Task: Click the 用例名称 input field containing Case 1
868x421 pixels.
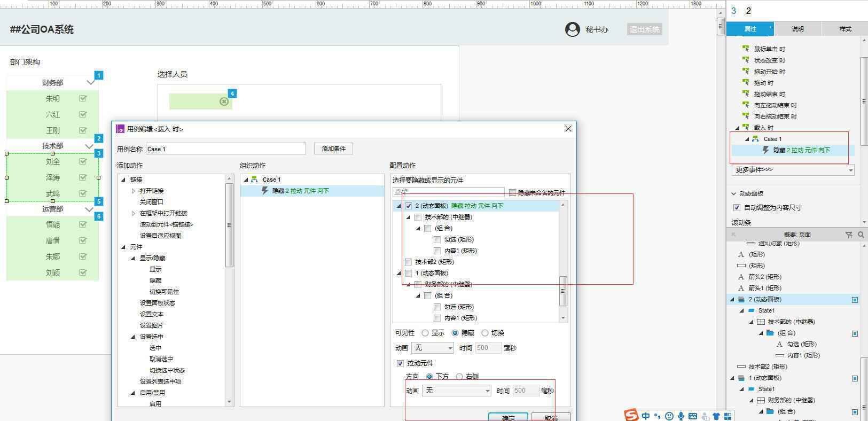Action: [225, 149]
